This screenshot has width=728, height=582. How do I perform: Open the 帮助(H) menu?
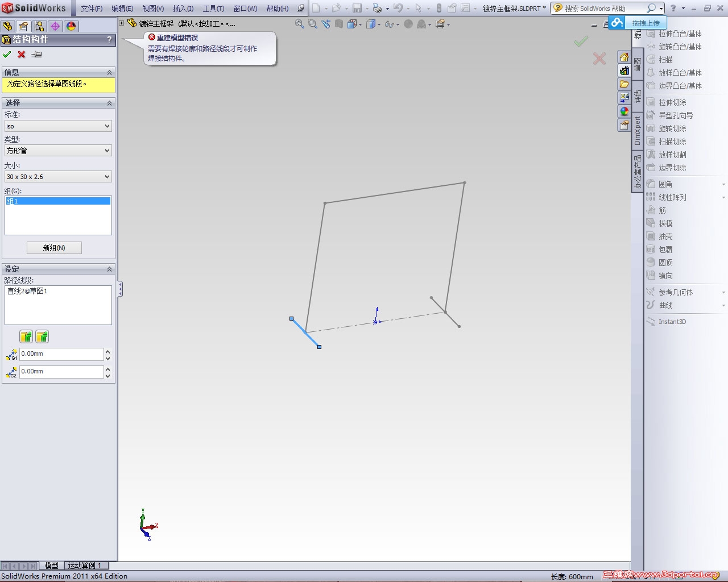tap(278, 9)
